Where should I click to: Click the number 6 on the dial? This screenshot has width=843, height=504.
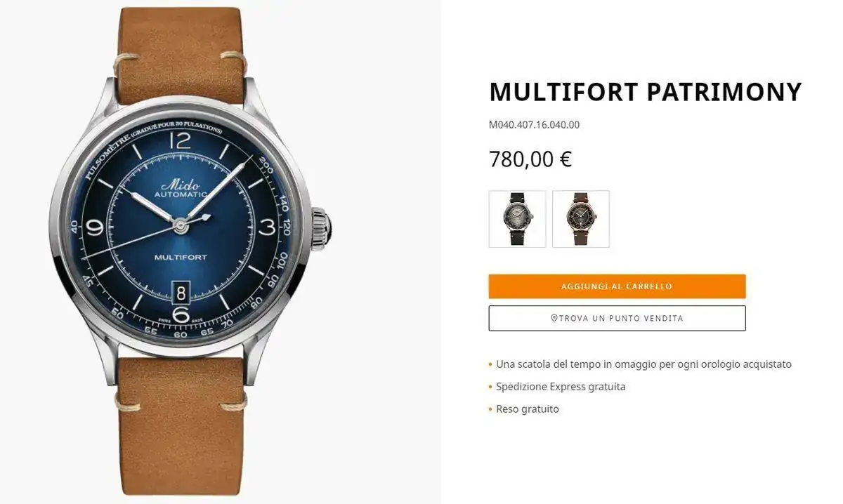[181, 314]
